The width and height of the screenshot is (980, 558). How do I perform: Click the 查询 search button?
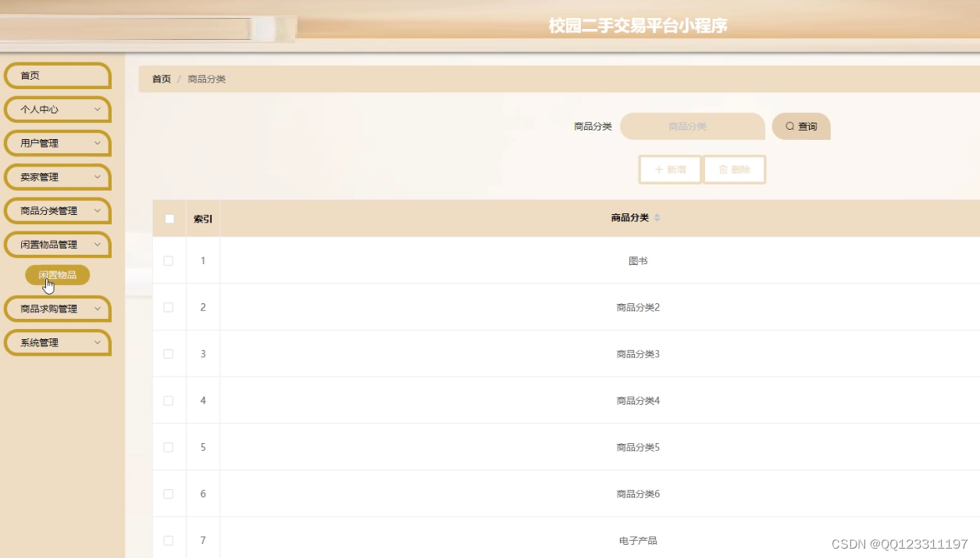click(801, 126)
